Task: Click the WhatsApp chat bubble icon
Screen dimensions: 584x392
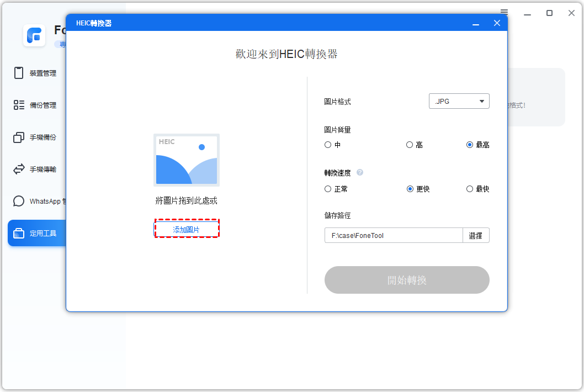Action: [x=19, y=201]
